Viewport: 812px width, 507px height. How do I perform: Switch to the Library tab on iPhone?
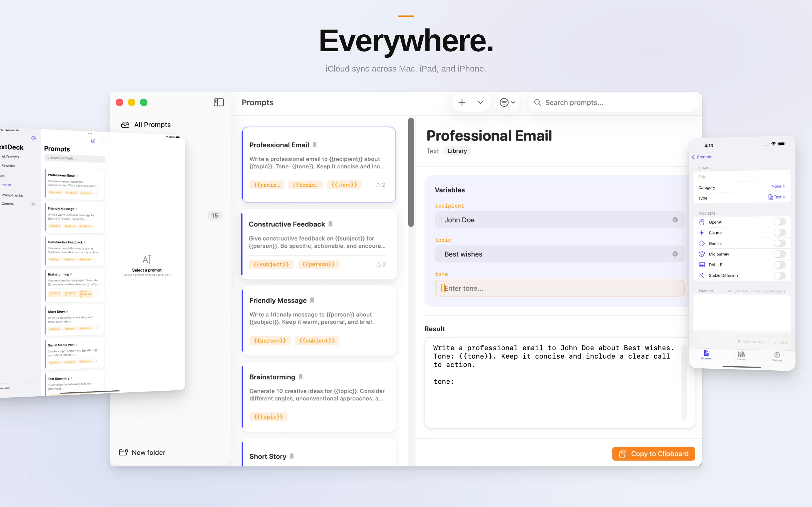(741, 355)
